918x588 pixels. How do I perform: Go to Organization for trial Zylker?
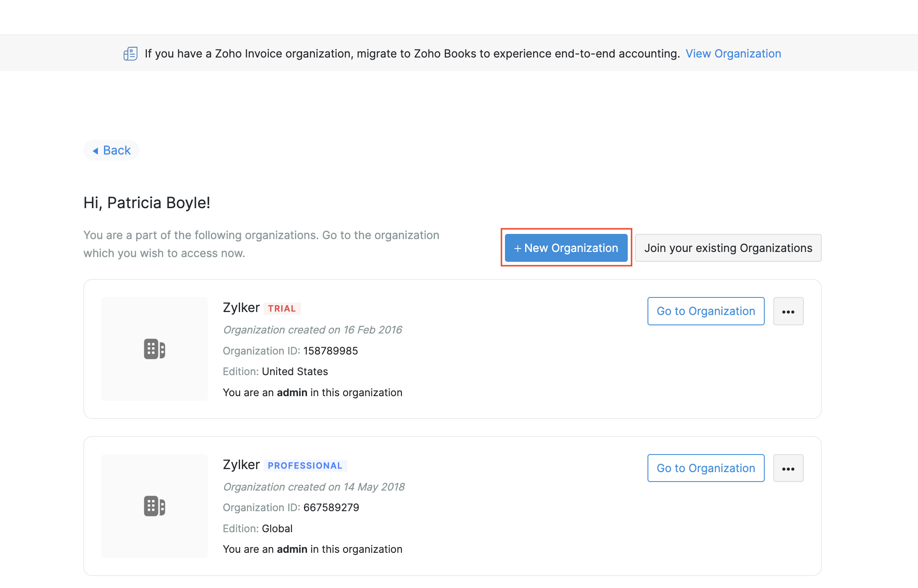705,311
